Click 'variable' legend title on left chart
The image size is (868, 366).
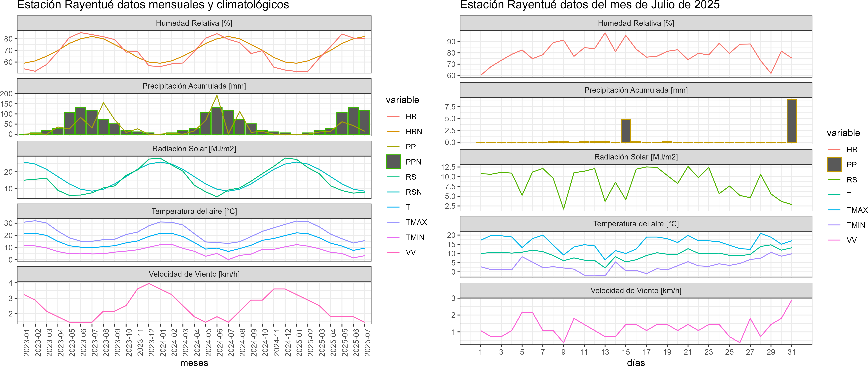(x=402, y=100)
